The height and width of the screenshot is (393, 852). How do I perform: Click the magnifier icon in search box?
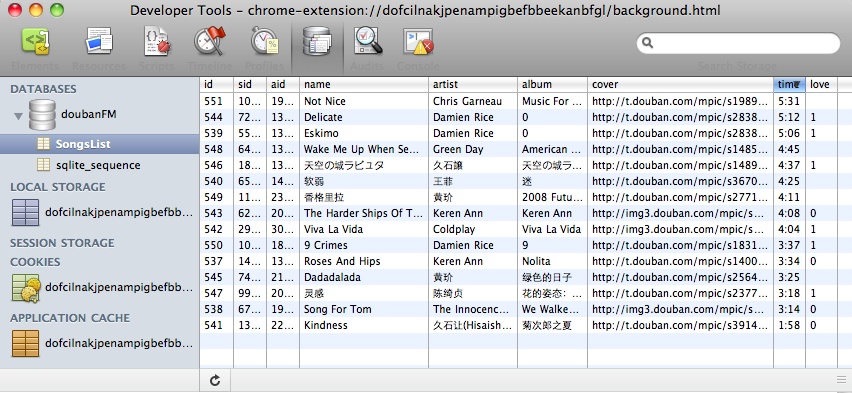pyautogui.click(x=648, y=43)
